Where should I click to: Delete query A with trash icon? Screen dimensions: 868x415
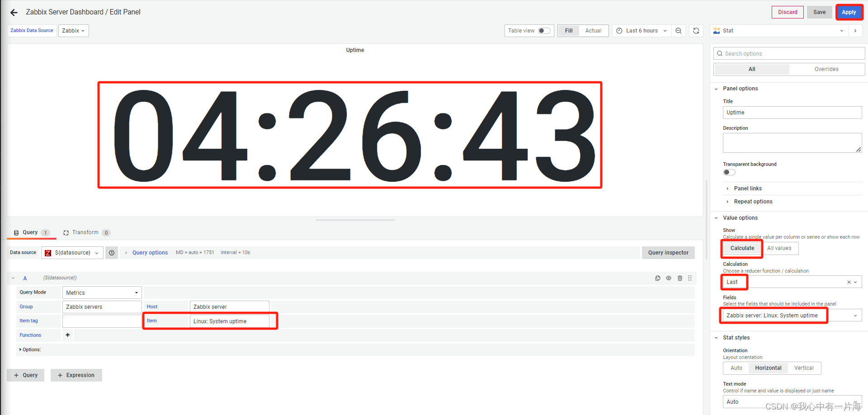(680, 278)
